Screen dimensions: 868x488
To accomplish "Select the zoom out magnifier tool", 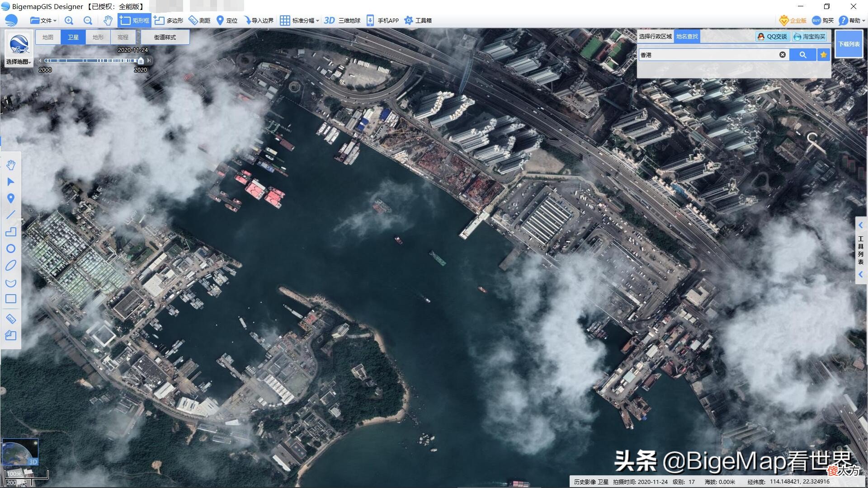I will point(88,20).
